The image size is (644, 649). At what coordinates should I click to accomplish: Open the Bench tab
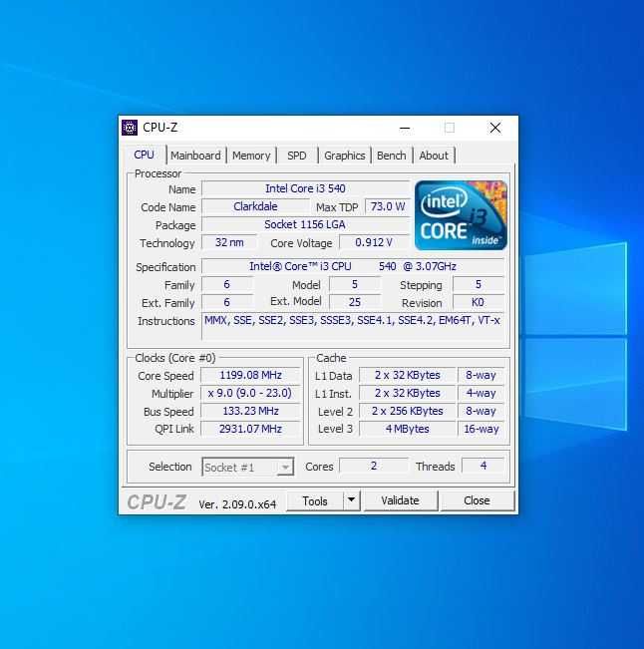(x=391, y=156)
